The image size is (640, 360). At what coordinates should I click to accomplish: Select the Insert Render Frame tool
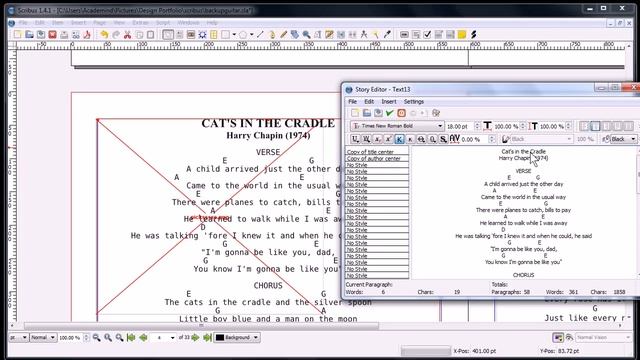(202, 35)
